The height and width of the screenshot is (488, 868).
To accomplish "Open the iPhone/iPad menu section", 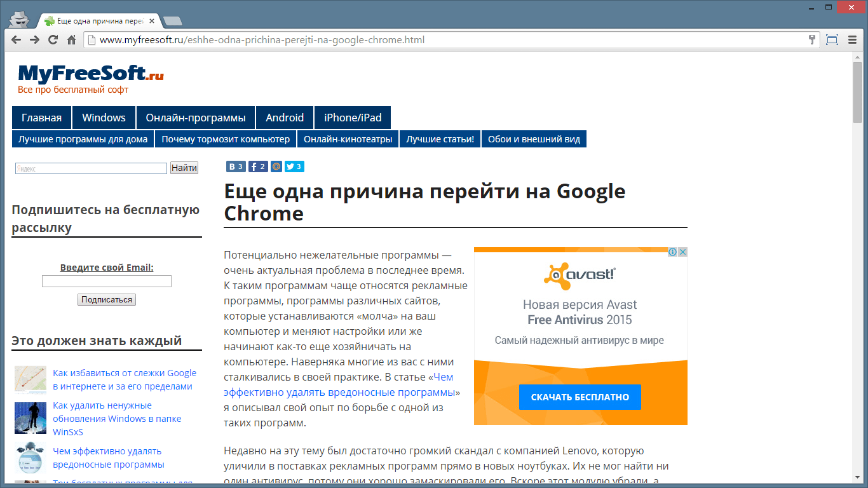I will click(353, 118).
